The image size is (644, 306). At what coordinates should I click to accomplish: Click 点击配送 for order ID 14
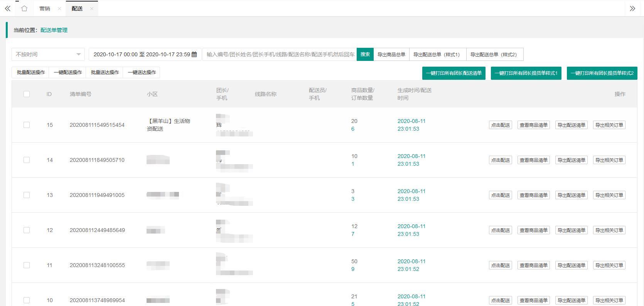[500, 160]
